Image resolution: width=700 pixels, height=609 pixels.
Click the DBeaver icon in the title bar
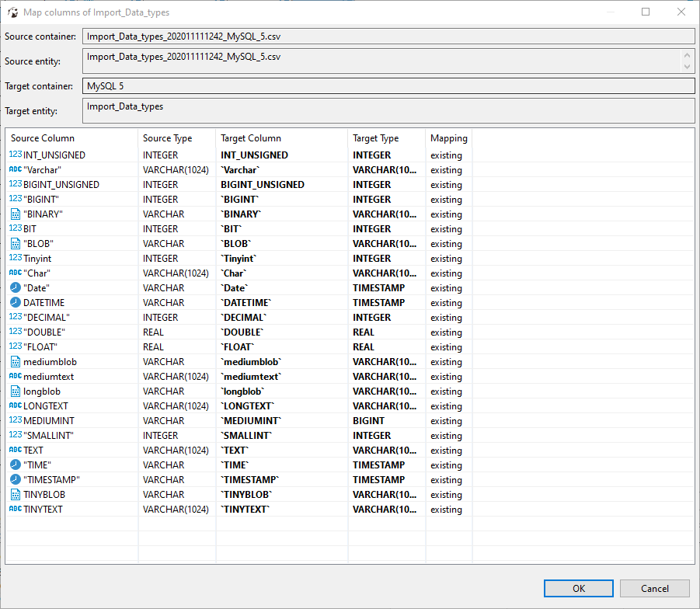[11, 12]
